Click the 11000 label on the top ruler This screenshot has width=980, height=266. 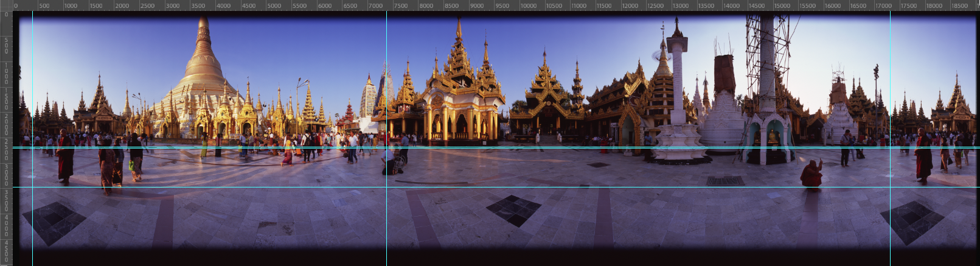tap(579, 5)
